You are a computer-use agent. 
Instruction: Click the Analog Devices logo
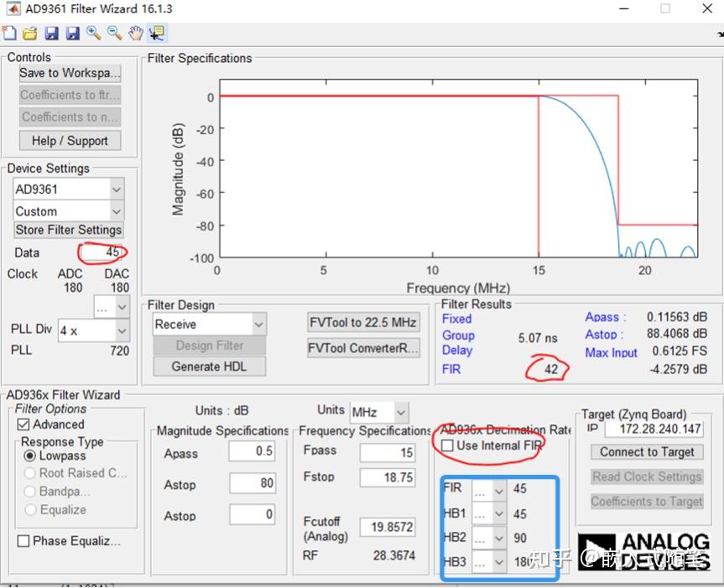643,552
